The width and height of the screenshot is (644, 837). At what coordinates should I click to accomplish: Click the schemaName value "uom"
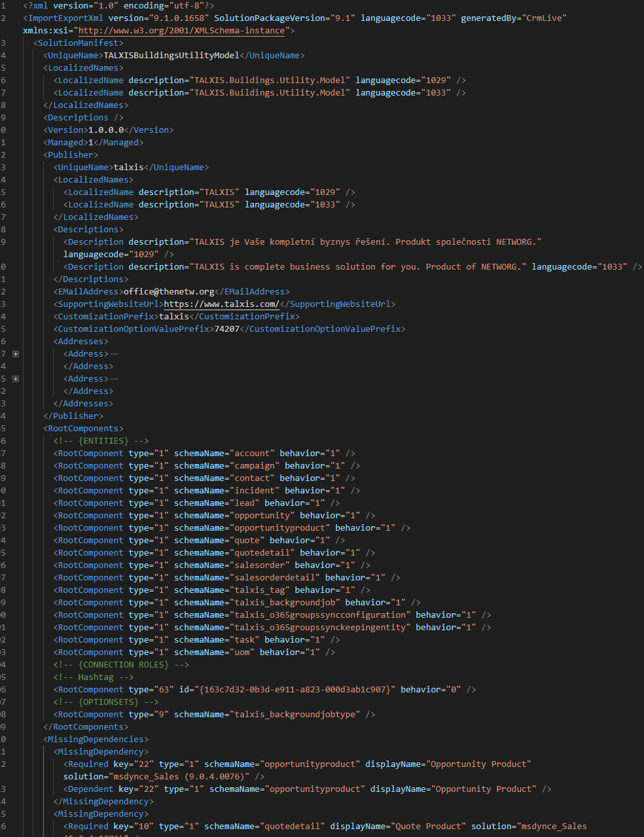[242, 652]
